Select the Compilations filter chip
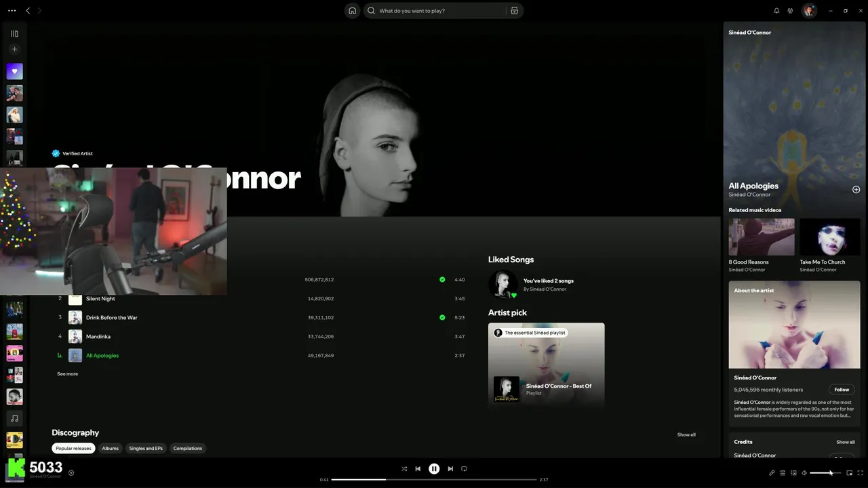Screen dimensions: 868x488 click(188, 448)
